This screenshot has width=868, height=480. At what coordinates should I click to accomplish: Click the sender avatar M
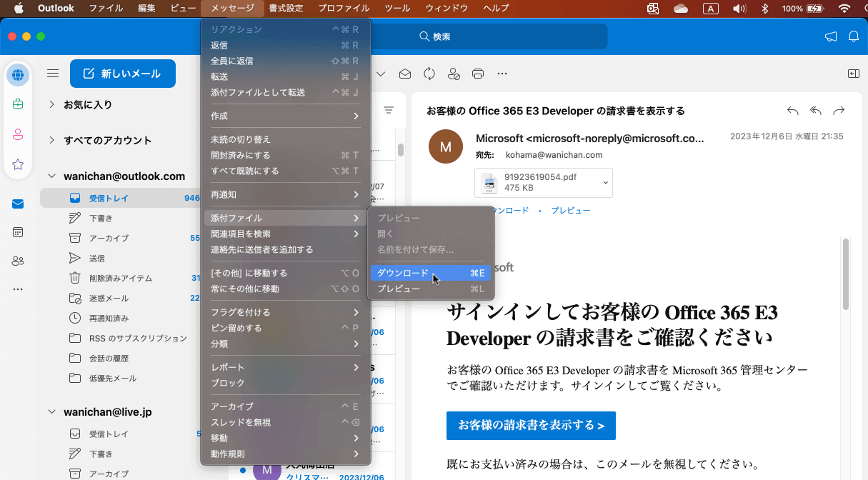click(x=446, y=146)
